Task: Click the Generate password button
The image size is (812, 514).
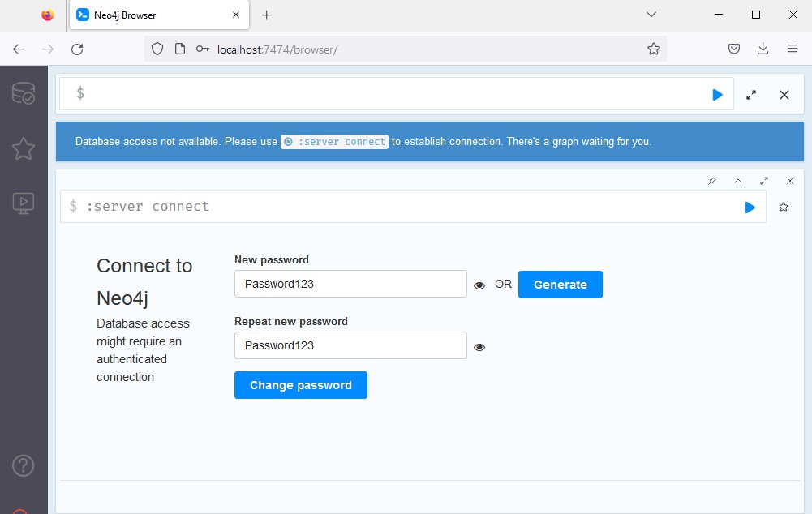Action: 561,285
